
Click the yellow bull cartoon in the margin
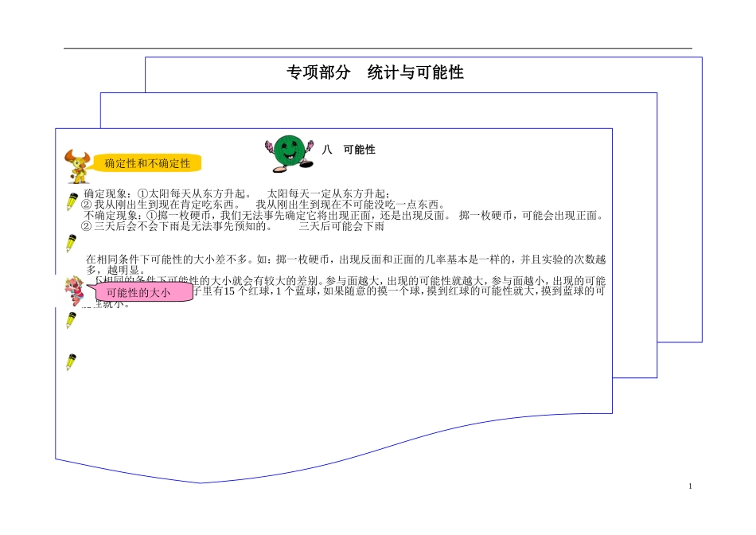pos(78,162)
